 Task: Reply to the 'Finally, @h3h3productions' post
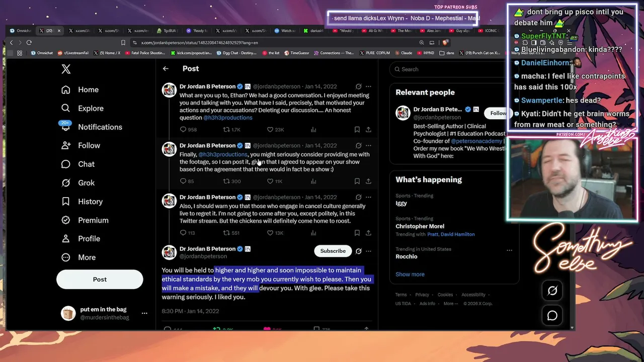tap(183, 181)
